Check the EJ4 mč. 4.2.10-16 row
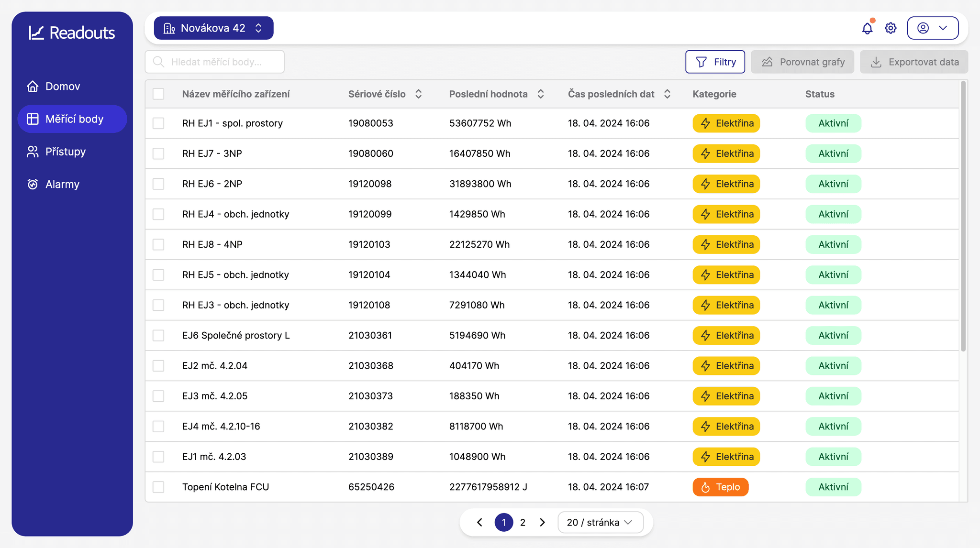Screen dimensions: 980x548 [158, 427]
